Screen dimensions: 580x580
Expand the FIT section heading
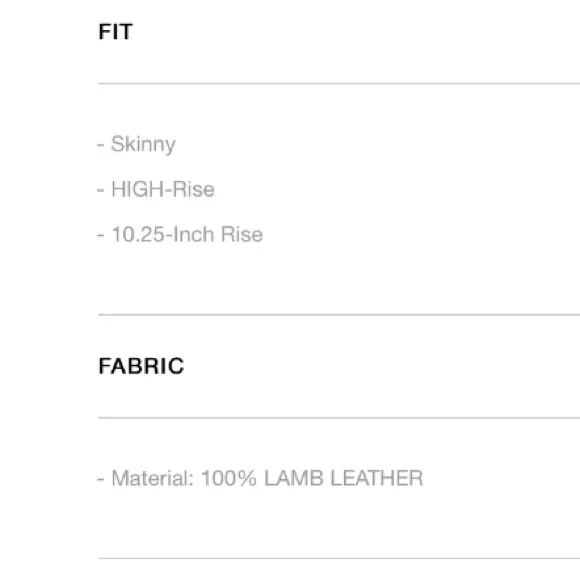115,31
